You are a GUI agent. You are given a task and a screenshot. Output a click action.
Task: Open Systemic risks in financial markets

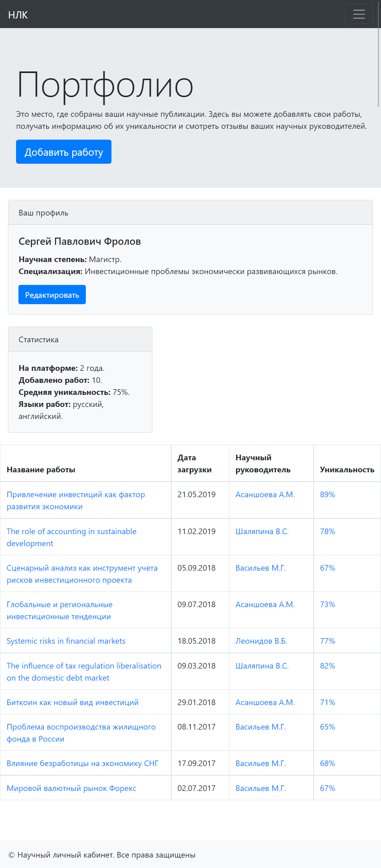(x=66, y=641)
